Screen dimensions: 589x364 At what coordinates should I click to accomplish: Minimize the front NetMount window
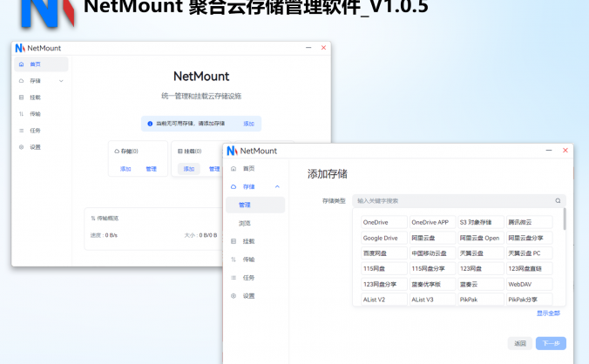click(x=549, y=150)
